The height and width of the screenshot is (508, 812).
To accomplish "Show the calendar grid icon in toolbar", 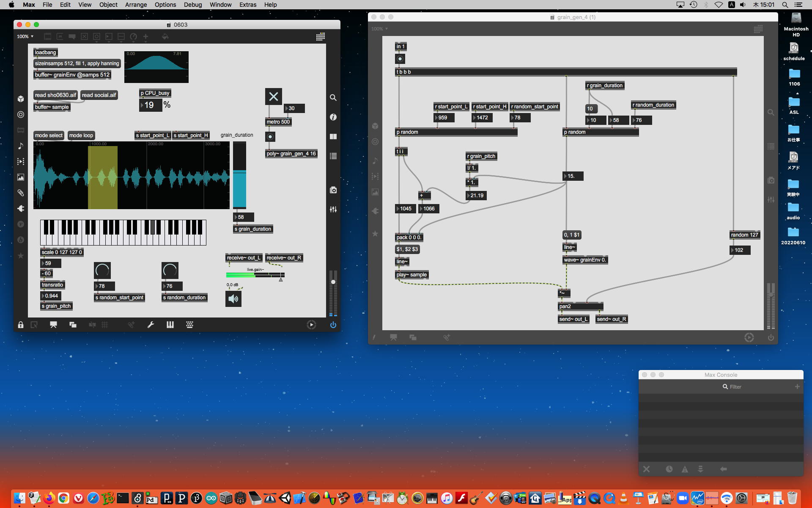I will coord(320,37).
